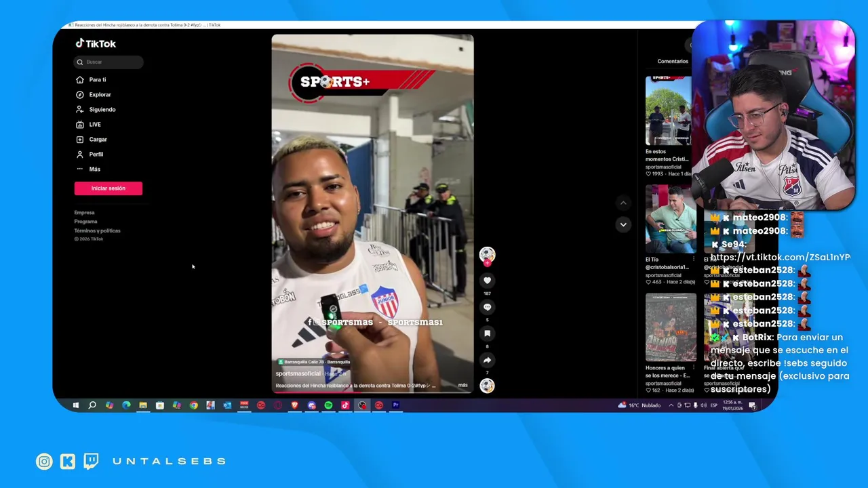This screenshot has width=868, height=488.
Task: Open Términos y políticas footer link
Action: coord(97,230)
